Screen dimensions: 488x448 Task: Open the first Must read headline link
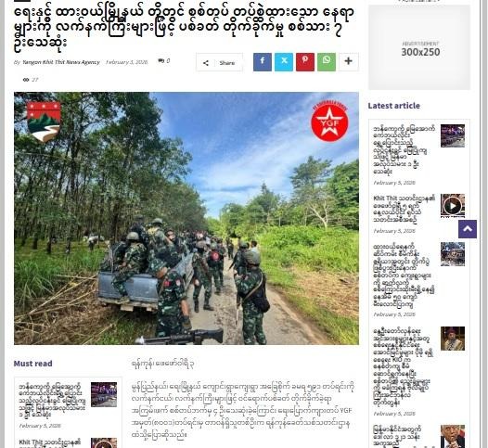point(52,401)
